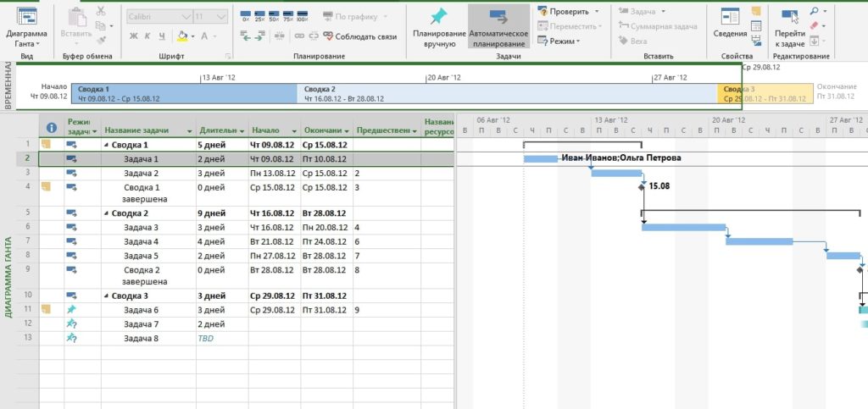Click the Details pane icon in Свойства
Viewport: 868px width, 409px height.
(756, 26)
